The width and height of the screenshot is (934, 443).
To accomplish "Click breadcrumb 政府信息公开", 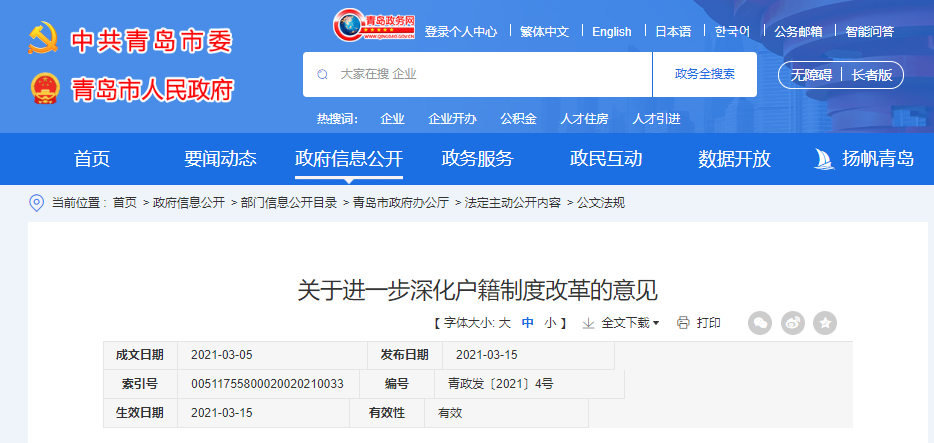I will [189, 203].
